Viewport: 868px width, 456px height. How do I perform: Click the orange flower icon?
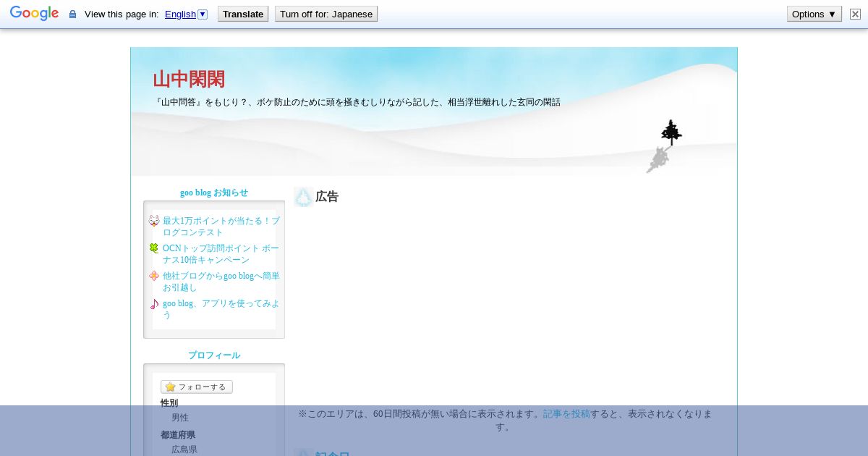pyautogui.click(x=154, y=276)
